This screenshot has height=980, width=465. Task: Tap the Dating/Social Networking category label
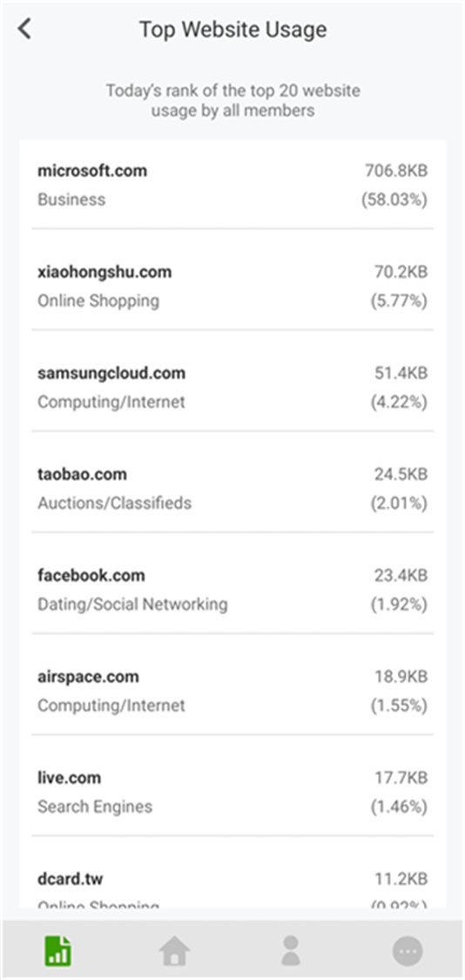[x=132, y=605]
